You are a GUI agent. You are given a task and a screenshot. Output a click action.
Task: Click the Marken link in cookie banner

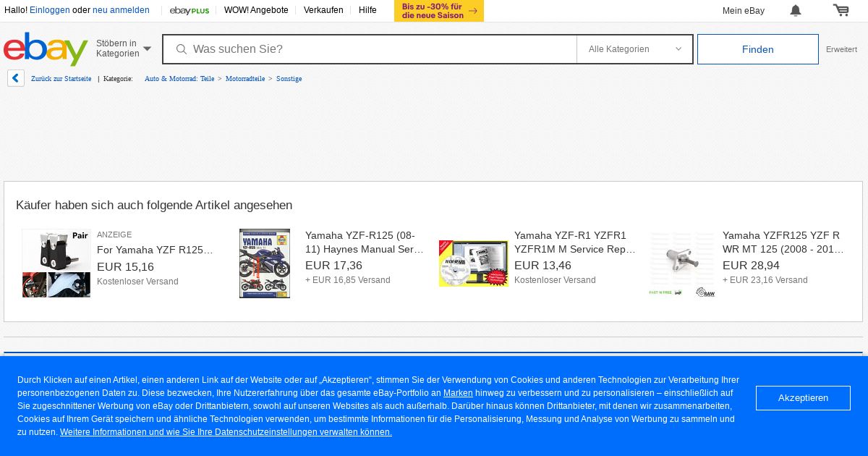pyautogui.click(x=458, y=393)
